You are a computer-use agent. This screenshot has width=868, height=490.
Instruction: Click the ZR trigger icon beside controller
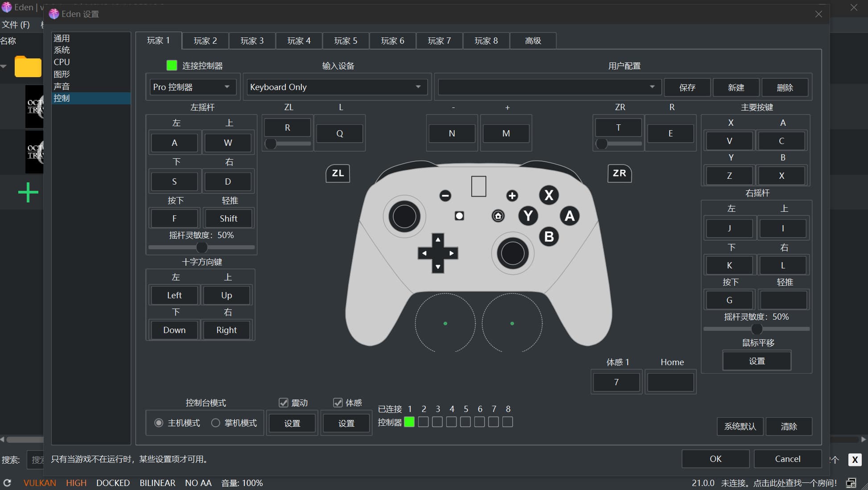tap(619, 173)
